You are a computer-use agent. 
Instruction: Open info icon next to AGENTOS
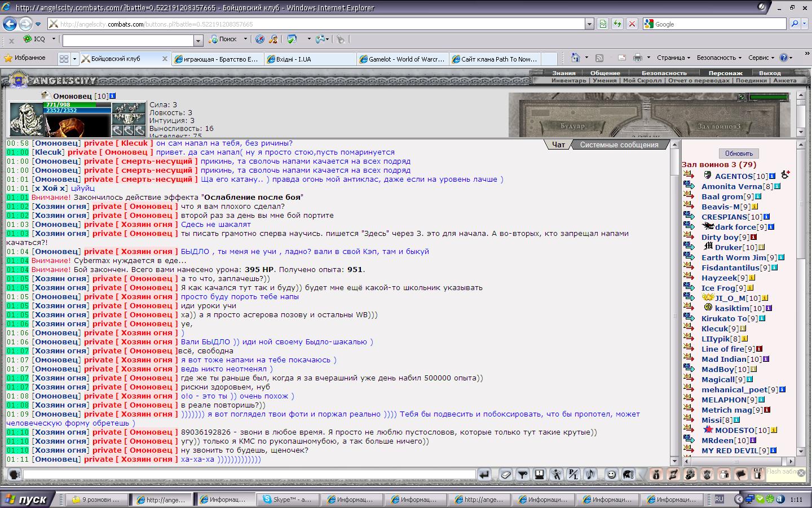tap(772, 176)
